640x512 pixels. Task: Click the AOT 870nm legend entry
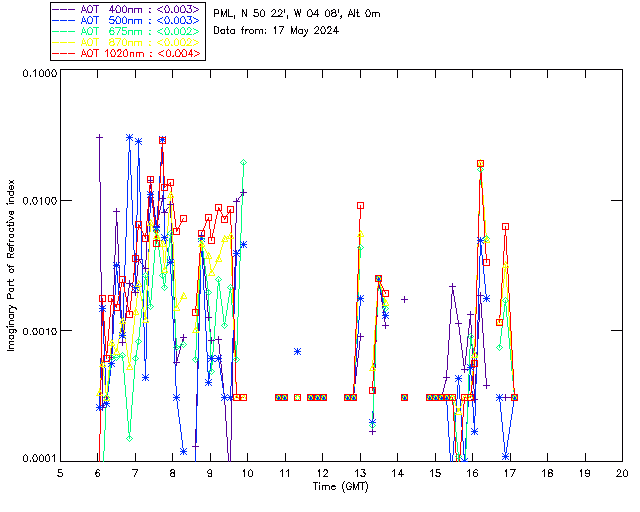126,42
